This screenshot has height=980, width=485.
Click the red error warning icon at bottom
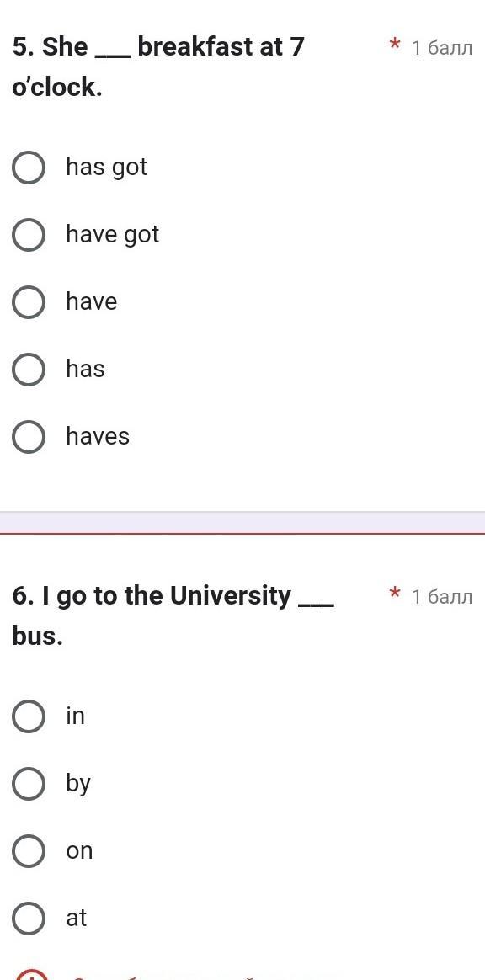[x=29, y=974]
